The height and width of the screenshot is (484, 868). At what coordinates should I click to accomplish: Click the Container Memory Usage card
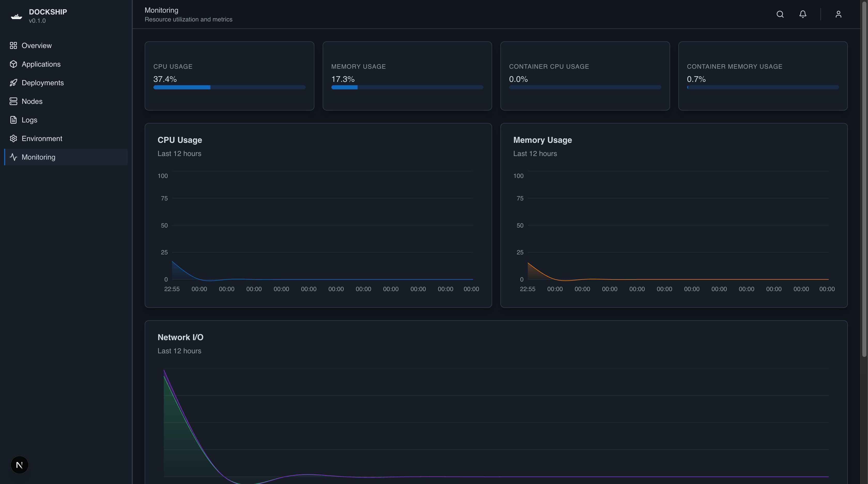pyautogui.click(x=763, y=76)
